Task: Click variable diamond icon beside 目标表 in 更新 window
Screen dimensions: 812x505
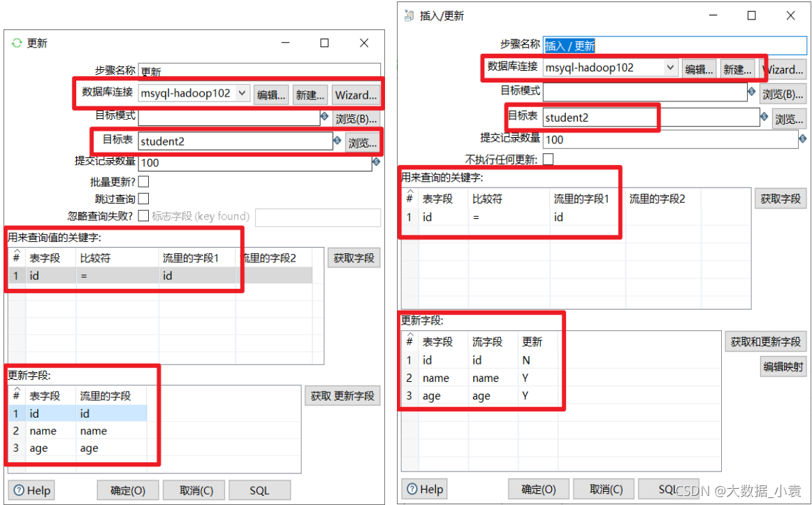Action: [337, 140]
